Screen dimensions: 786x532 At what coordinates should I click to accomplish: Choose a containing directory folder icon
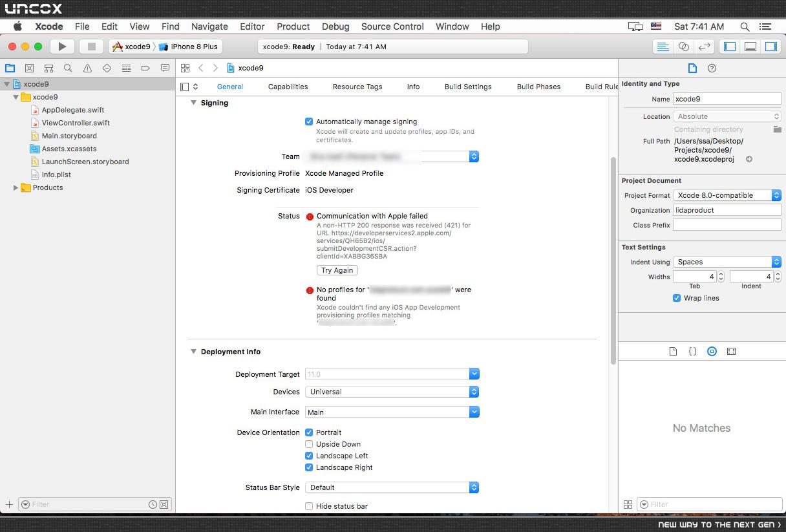777,129
